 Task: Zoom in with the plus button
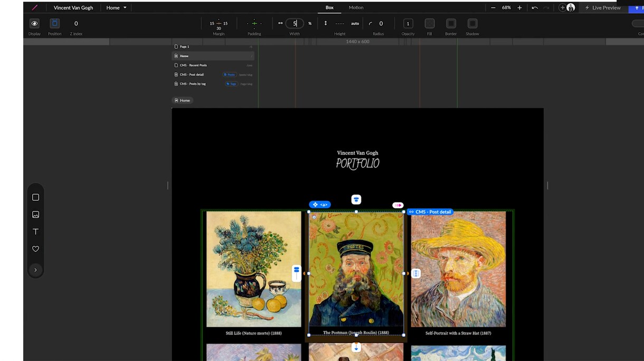(519, 8)
